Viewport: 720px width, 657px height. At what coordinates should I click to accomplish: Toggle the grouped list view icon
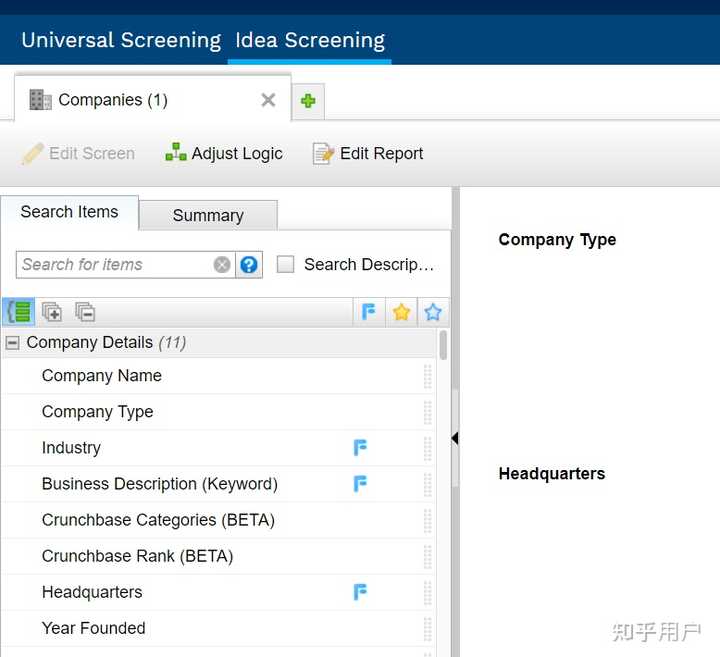[18, 312]
